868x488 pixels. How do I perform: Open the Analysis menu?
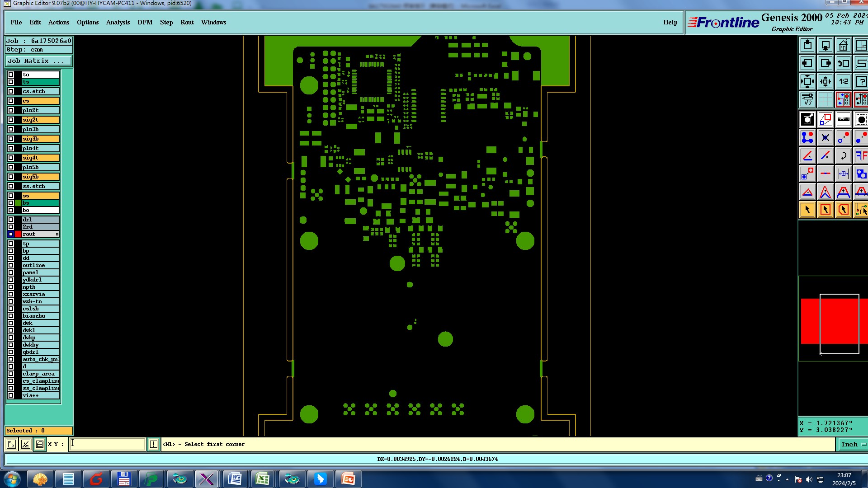(x=118, y=22)
